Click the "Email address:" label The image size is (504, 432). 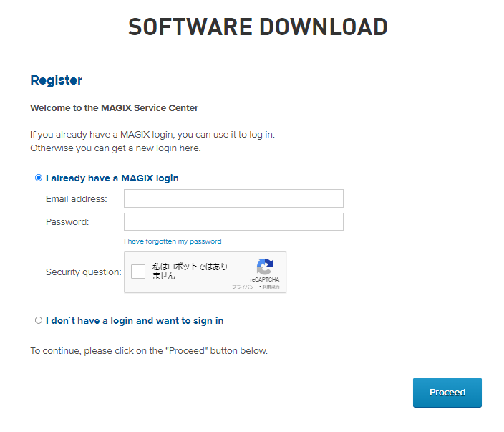tap(77, 199)
